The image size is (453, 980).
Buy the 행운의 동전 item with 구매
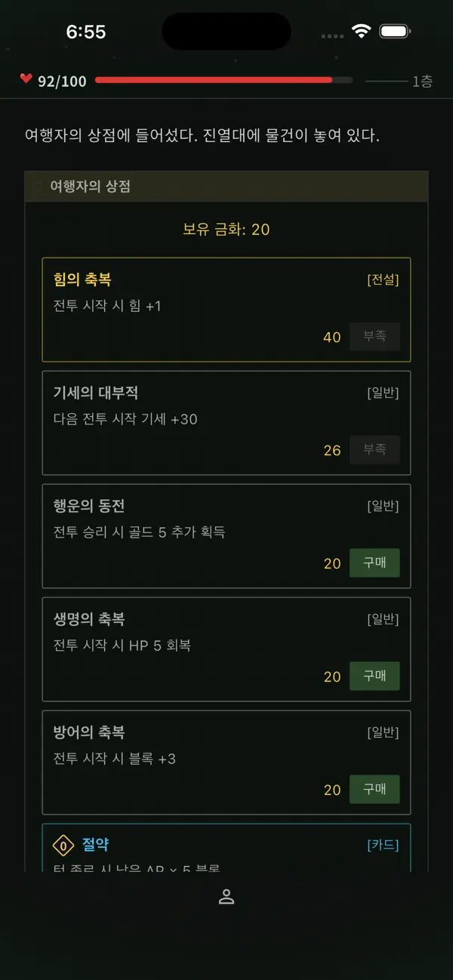(x=374, y=563)
